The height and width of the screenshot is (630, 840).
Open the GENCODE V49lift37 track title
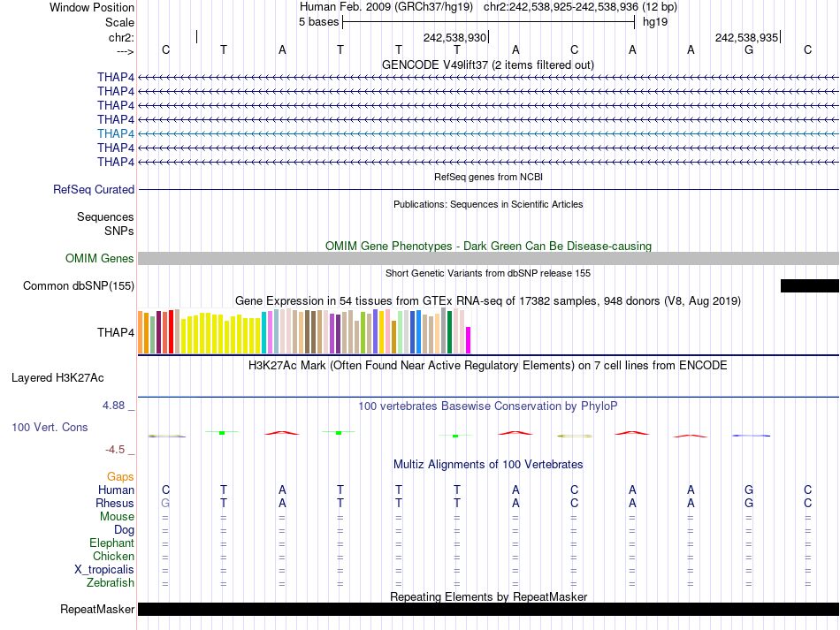(x=487, y=65)
